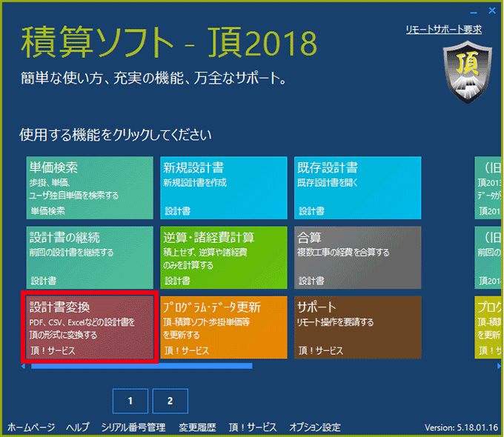Open オプション設定
The width and height of the screenshot is (504, 437).
pyautogui.click(x=315, y=427)
